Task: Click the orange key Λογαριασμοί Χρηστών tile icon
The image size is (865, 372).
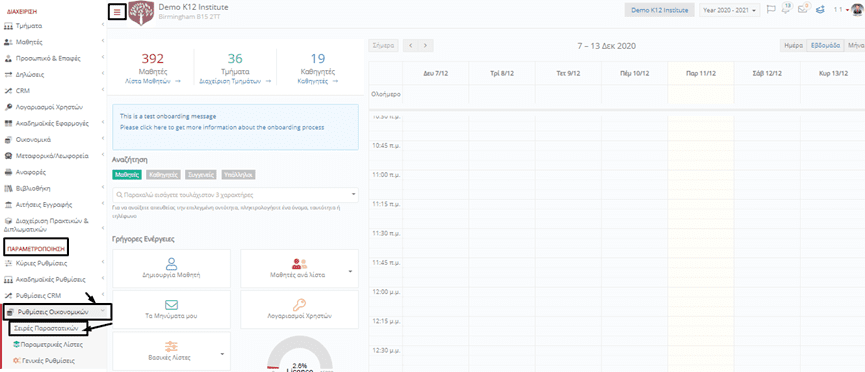Action: (x=299, y=305)
